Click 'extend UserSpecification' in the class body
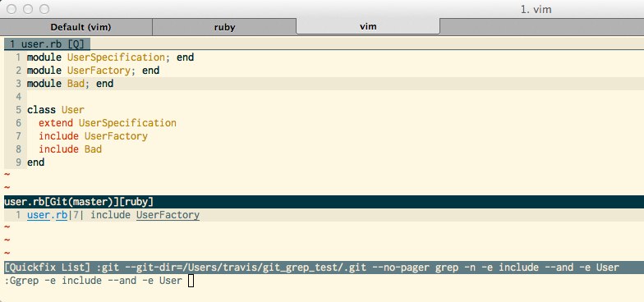 (108, 123)
